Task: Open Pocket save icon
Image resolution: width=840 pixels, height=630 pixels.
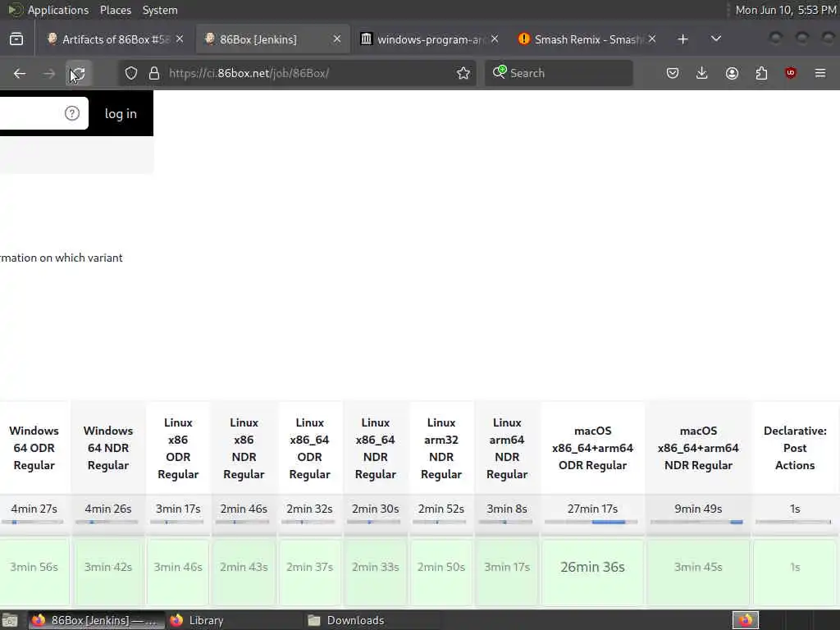Action: (x=673, y=73)
